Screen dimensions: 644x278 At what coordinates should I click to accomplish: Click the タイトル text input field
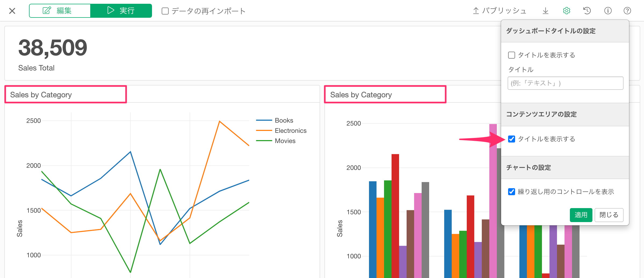565,83
